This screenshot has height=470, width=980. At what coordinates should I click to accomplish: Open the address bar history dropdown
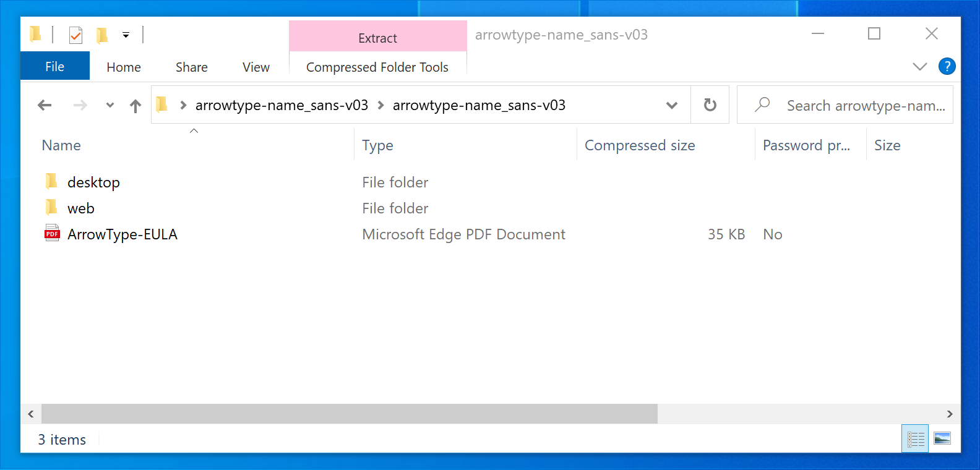[672, 105]
